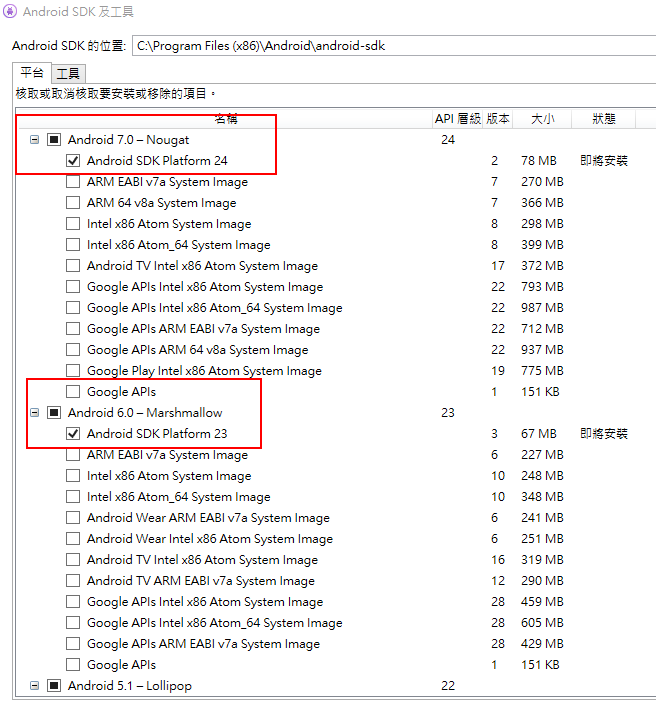Sort by the 大小 column header
This screenshot has height=707, width=656.
click(x=542, y=119)
